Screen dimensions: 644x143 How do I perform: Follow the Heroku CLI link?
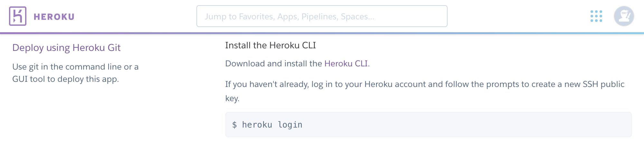(x=346, y=63)
